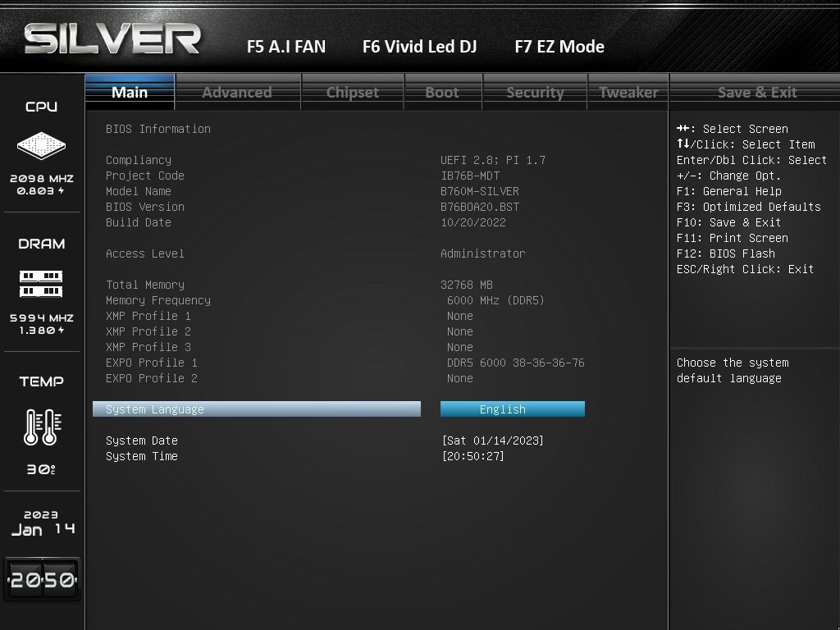The width and height of the screenshot is (840, 630).
Task: Open the Security tab
Action: [x=535, y=92]
